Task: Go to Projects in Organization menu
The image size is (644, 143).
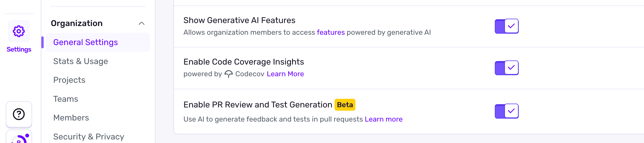Action: tap(69, 80)
